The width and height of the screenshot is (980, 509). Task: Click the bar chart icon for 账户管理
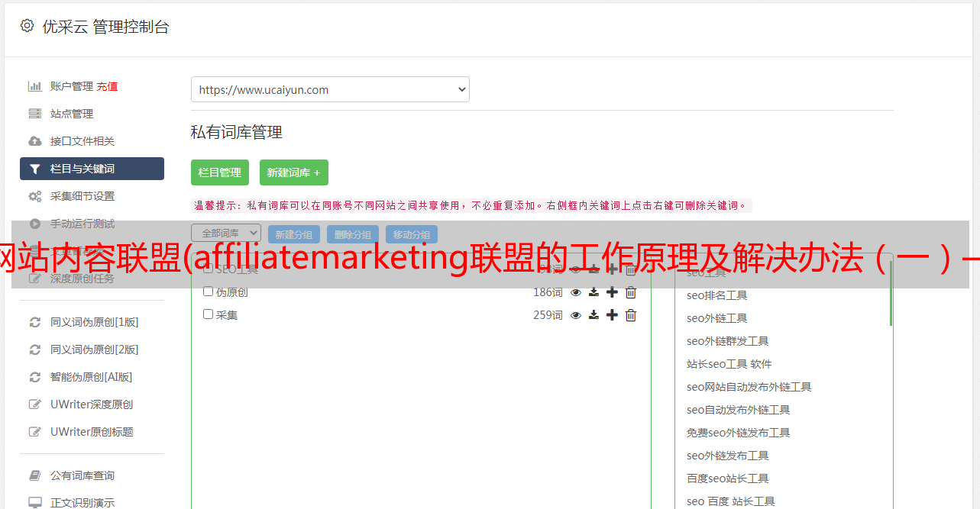tap(34, 86)
